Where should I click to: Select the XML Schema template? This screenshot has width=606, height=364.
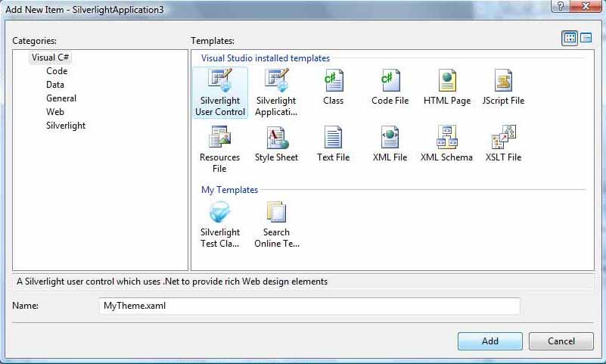[446, 144]
